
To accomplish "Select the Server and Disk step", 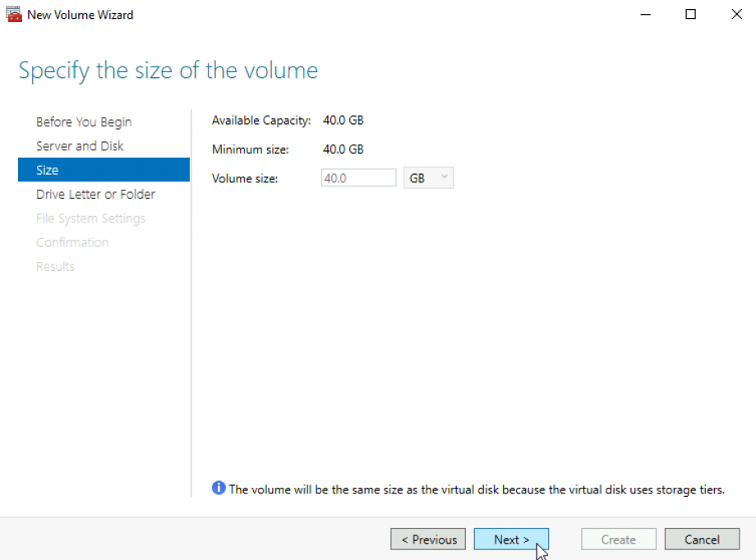I will [80, 146].
